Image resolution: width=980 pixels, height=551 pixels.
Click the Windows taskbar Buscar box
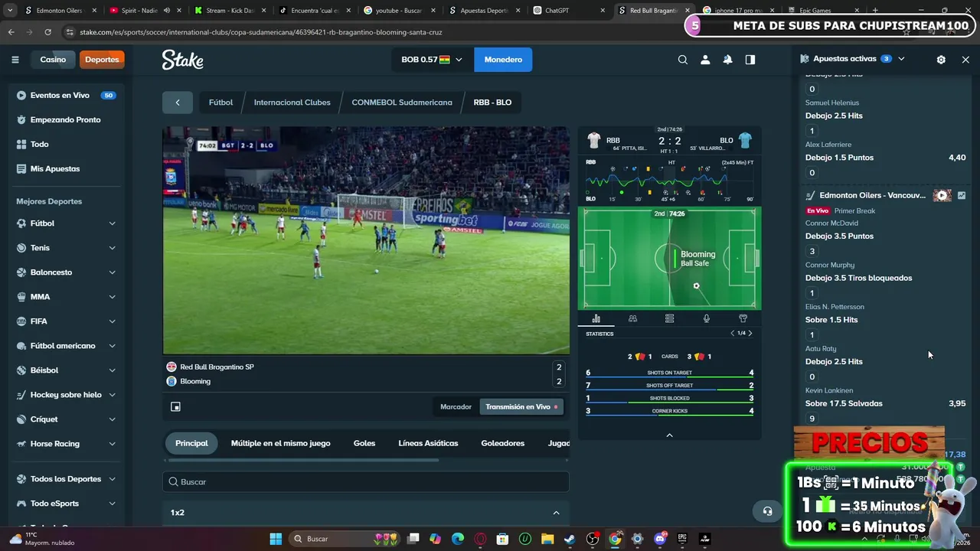(343, 539)
